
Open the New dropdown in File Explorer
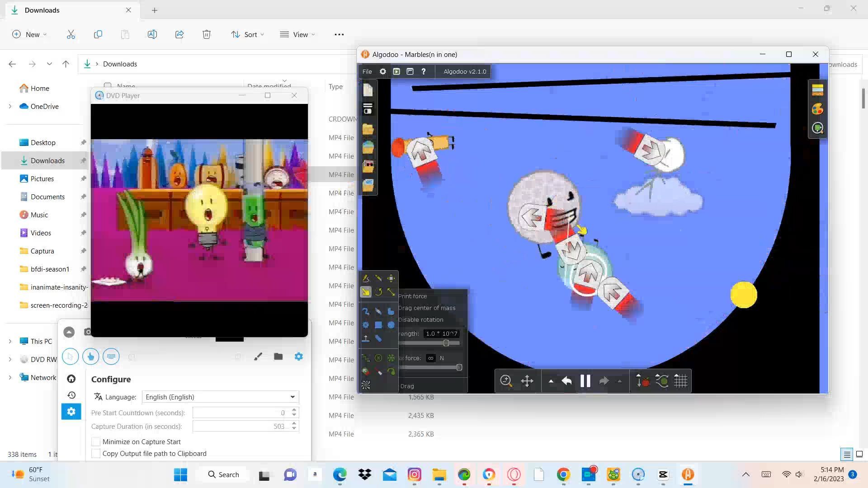(29, 34)
